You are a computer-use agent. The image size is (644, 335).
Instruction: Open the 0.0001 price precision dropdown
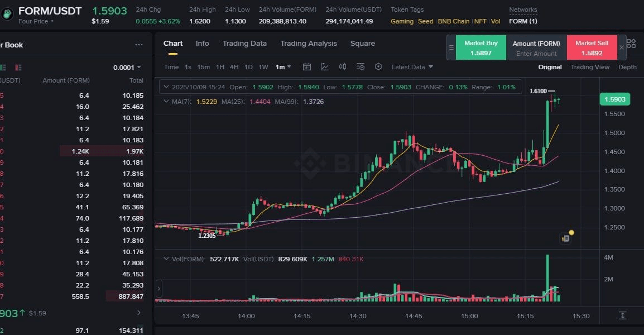point(127,68)
